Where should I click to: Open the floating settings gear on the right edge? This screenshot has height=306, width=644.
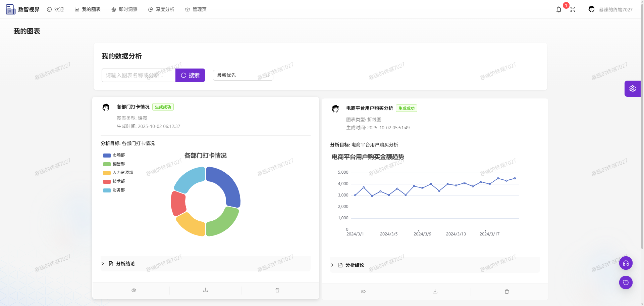tap(632, 88)
